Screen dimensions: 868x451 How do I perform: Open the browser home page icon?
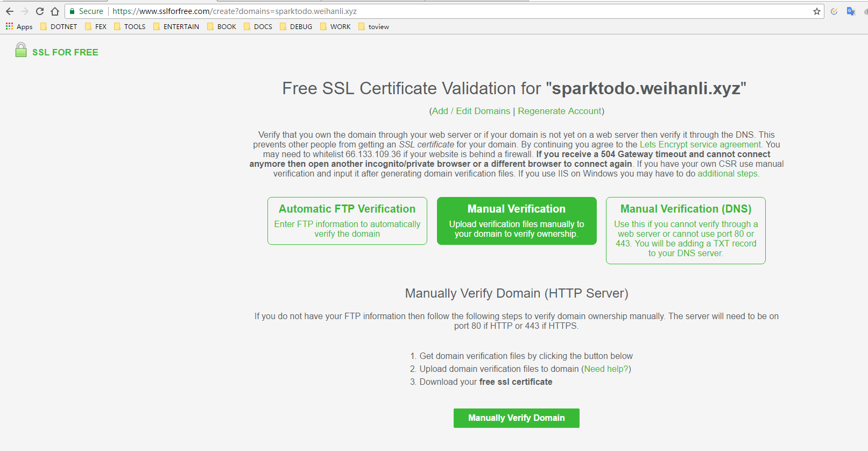tap(55, 11)
